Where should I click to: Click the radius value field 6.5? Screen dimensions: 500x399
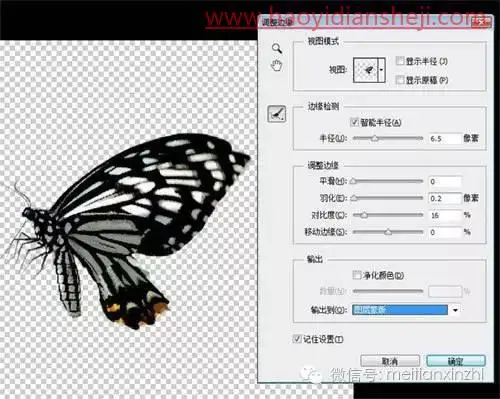445,138
